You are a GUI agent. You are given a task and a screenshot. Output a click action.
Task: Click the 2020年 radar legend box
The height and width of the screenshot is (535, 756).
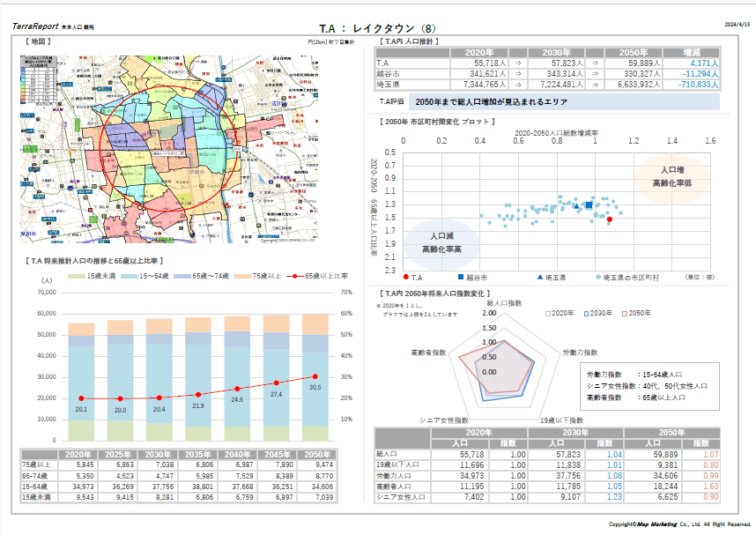547,313
